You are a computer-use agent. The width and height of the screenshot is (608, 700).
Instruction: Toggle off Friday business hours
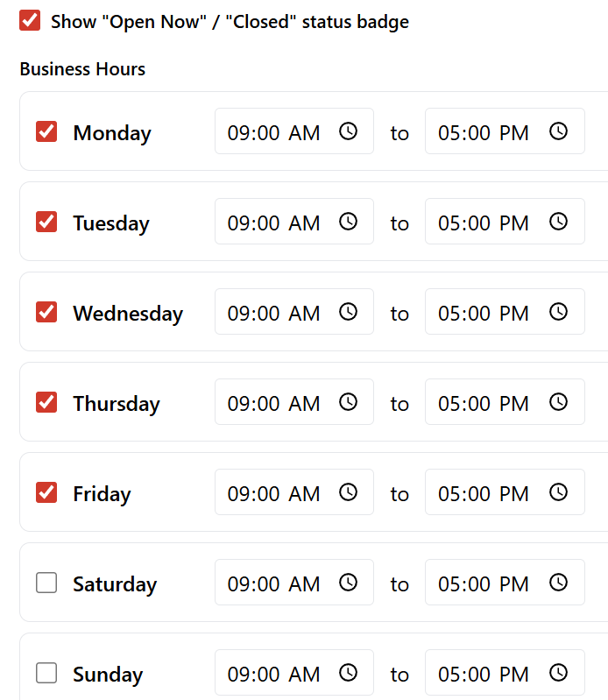tap(46, 492)
